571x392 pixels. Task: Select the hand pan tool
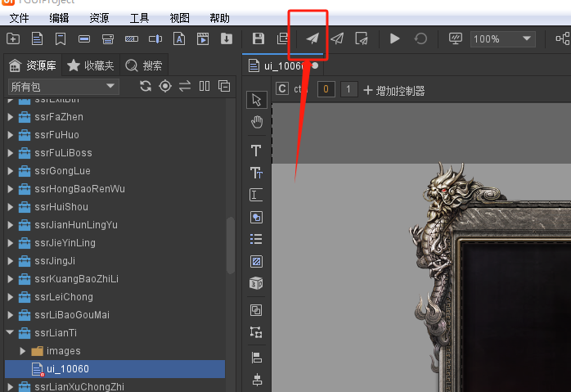256,122
